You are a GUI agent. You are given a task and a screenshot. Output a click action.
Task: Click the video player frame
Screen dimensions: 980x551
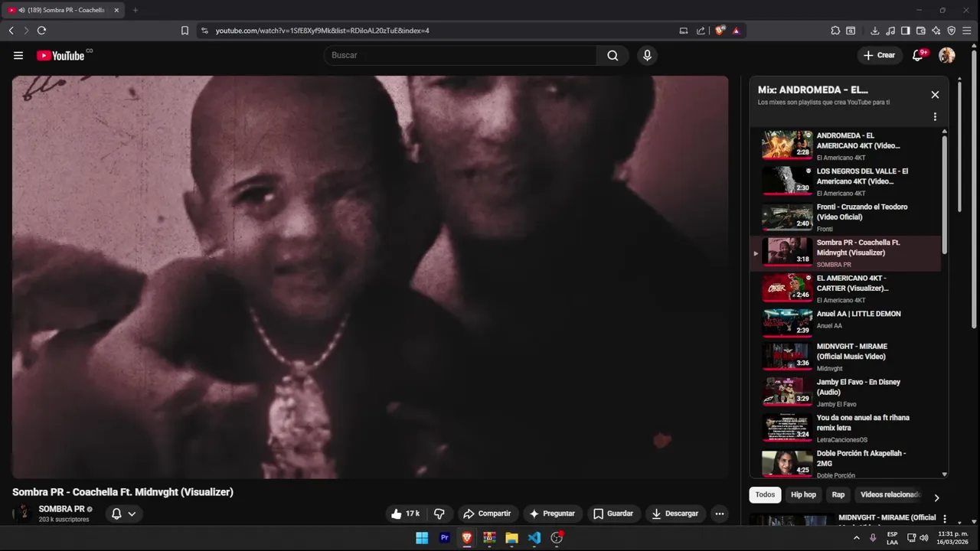[370, 277]
